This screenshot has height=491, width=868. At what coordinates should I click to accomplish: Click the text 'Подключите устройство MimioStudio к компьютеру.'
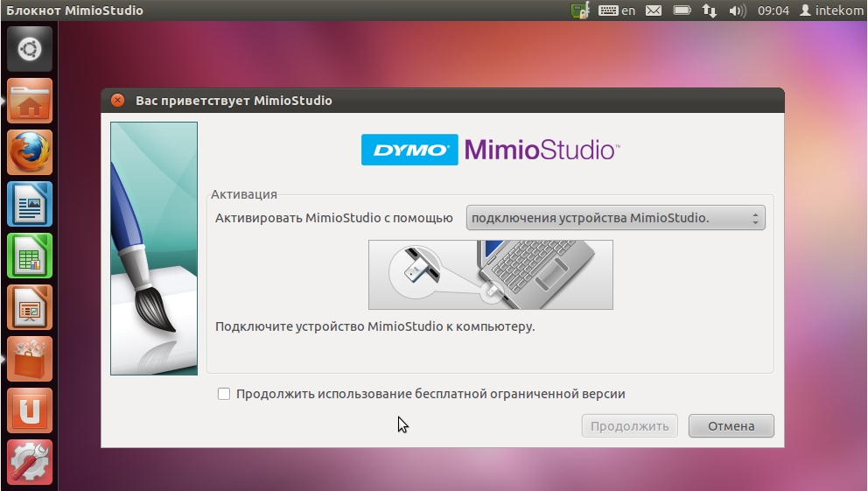click(374, 326)
